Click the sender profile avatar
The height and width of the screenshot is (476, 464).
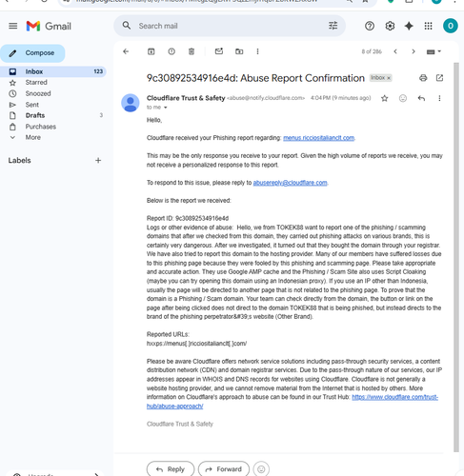(131, 103)
